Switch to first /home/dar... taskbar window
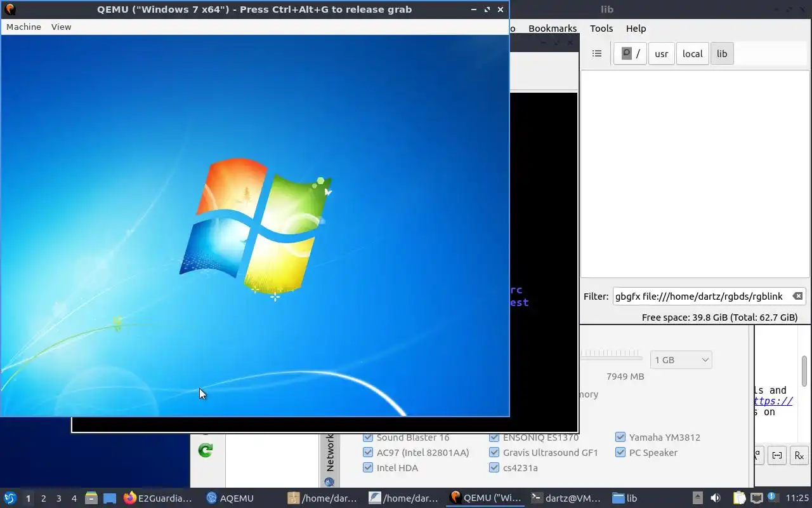The height and width of the screenshot is (508, 812). [322, 498]
